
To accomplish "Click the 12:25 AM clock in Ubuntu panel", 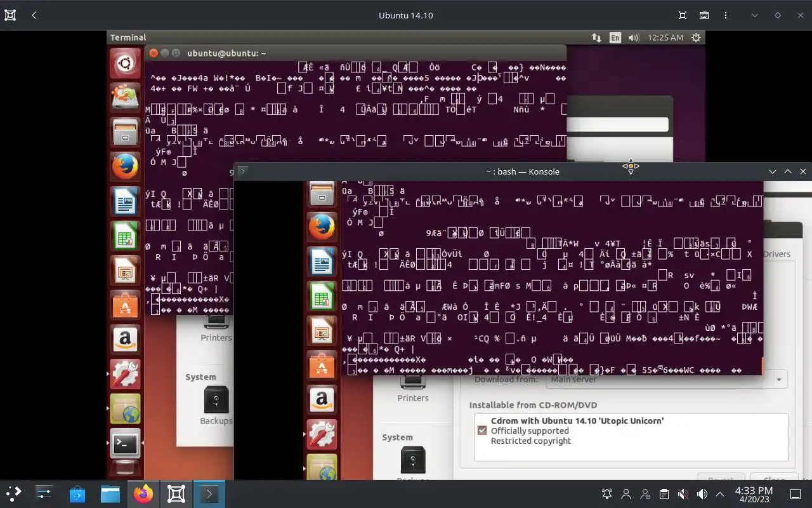I will [x=665, y=37].
